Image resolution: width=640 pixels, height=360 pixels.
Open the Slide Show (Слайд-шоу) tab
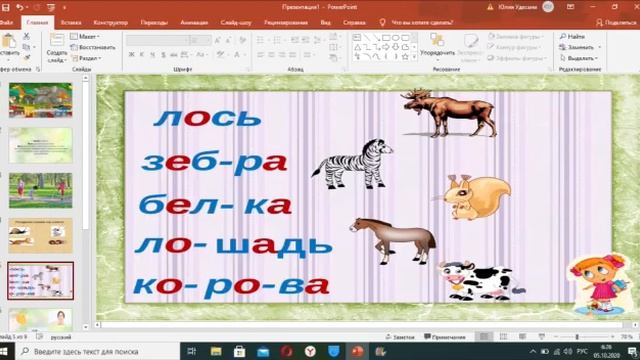pos(236,22)
